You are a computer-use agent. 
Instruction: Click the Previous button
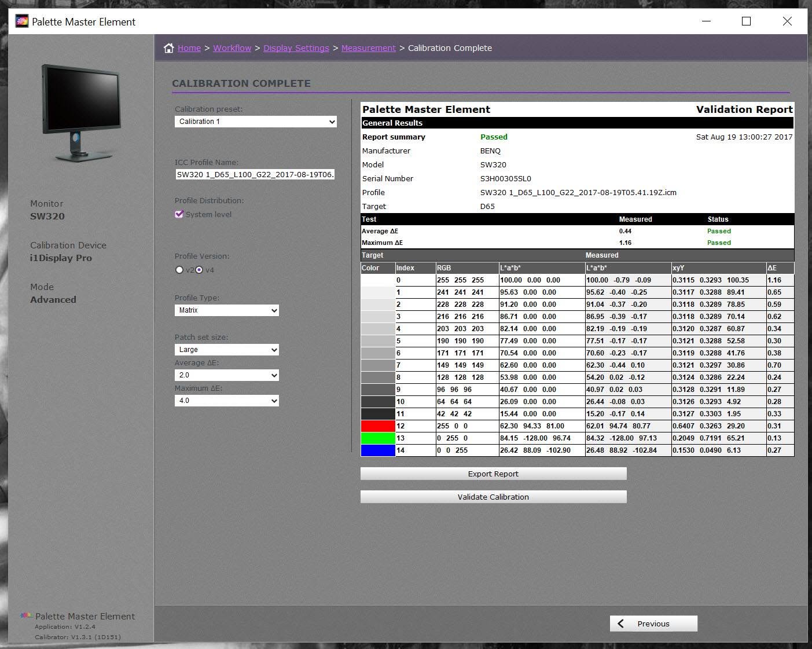(x=653, y=624)
